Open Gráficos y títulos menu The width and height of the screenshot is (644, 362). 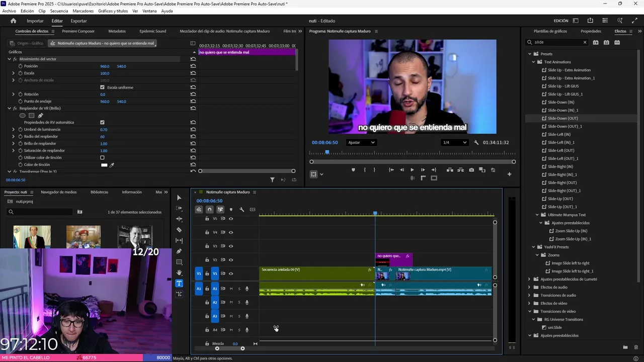pos(113,11)
